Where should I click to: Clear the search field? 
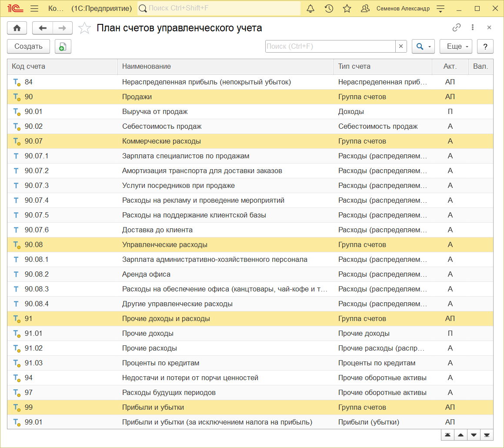401,46
